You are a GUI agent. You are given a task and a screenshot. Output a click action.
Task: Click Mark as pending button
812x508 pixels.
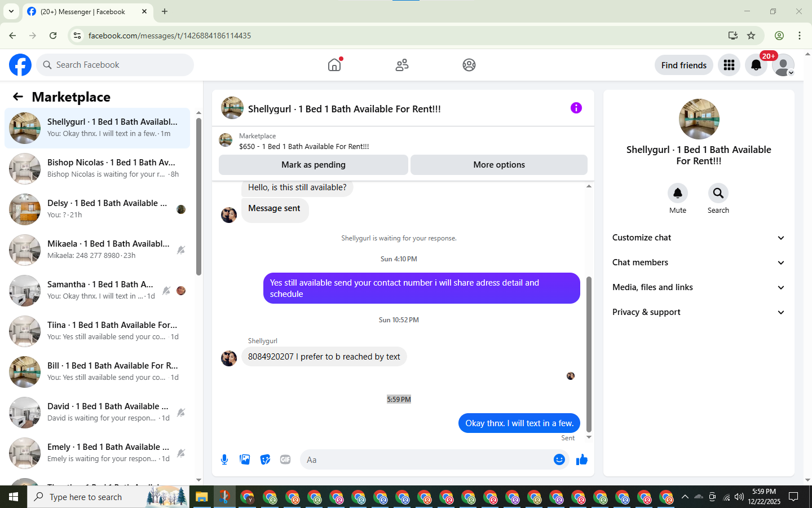(314, 165)
